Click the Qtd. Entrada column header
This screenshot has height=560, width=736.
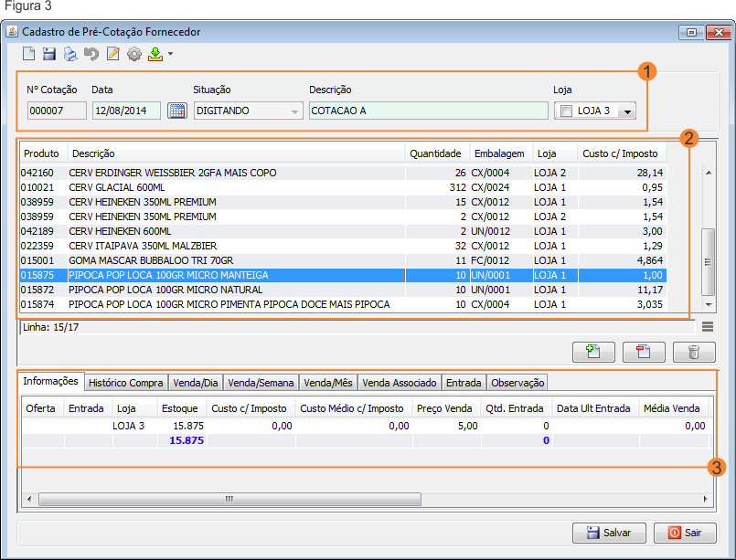[x=516, y=408]
